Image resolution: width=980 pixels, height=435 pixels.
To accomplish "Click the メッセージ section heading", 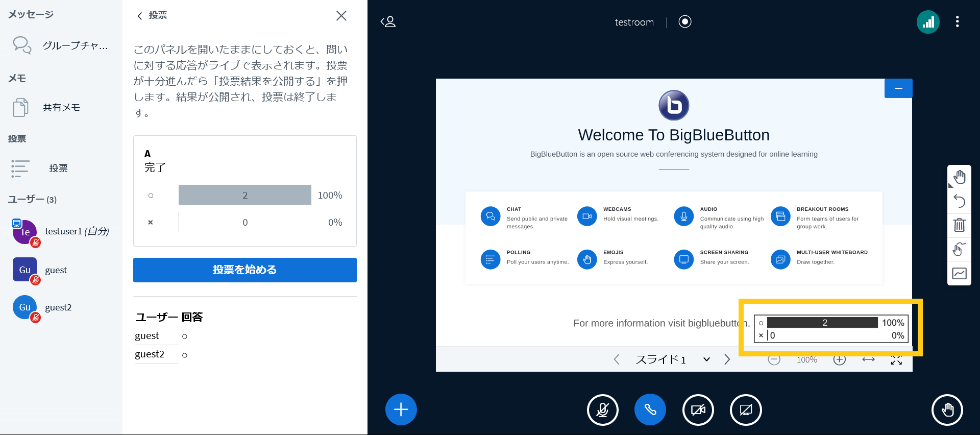I will point(31,15).
